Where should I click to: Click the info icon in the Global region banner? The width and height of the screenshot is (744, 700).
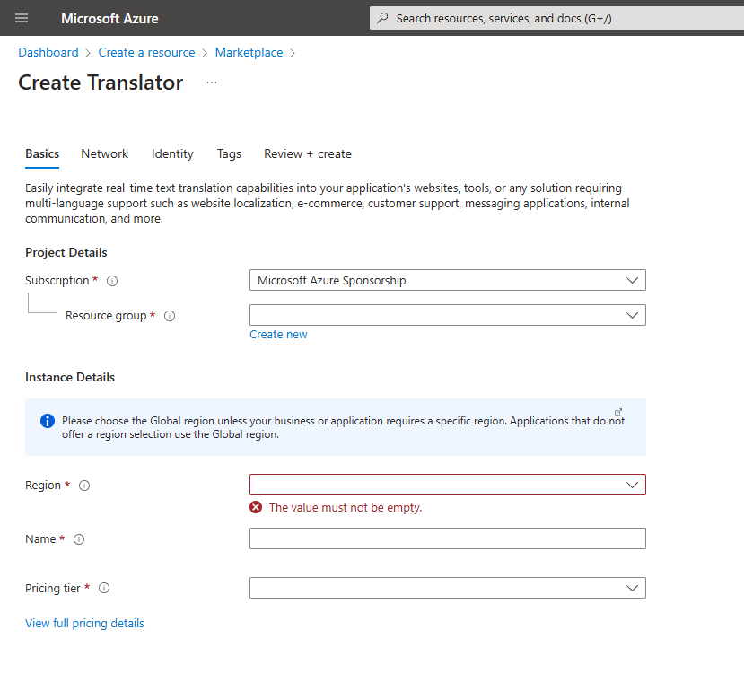(47, 420)
